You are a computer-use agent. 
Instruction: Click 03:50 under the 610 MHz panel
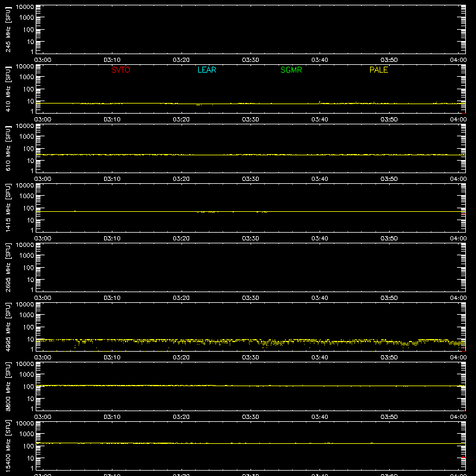coord(389,179)
